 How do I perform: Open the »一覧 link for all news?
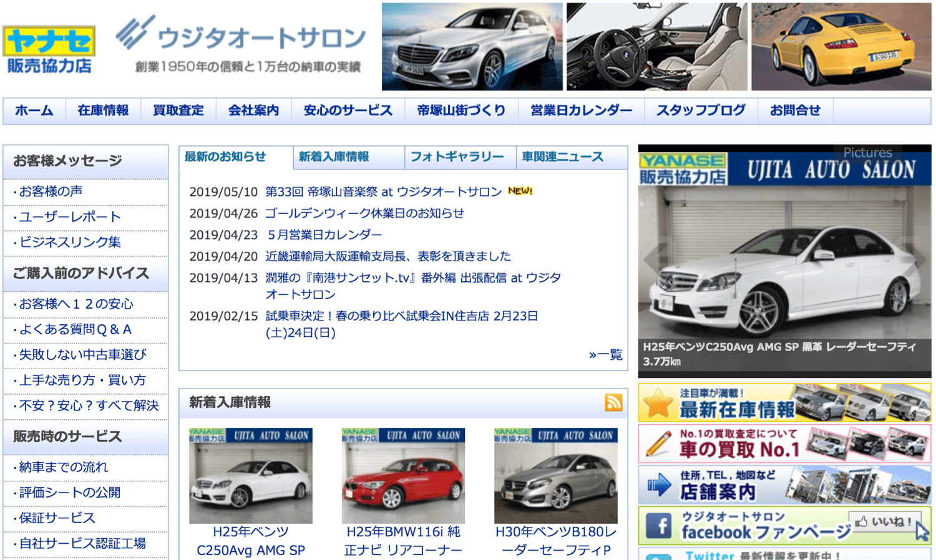click(x=605, y=355)
